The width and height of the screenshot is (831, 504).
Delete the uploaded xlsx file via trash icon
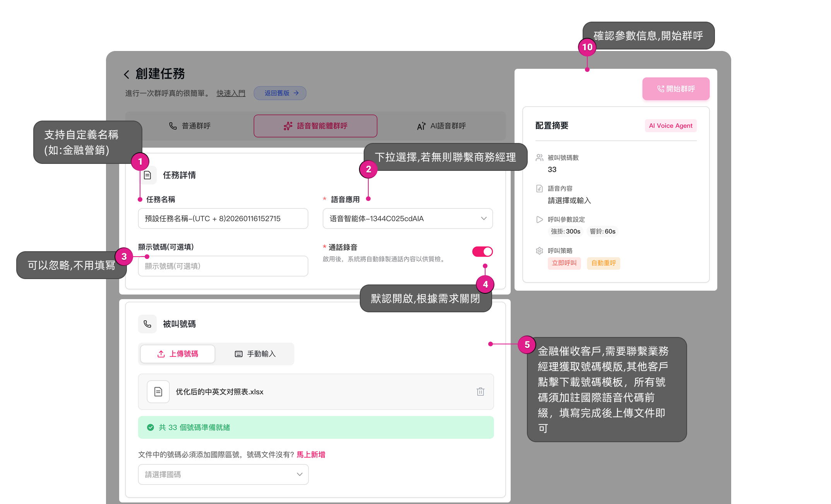[480, 392]
